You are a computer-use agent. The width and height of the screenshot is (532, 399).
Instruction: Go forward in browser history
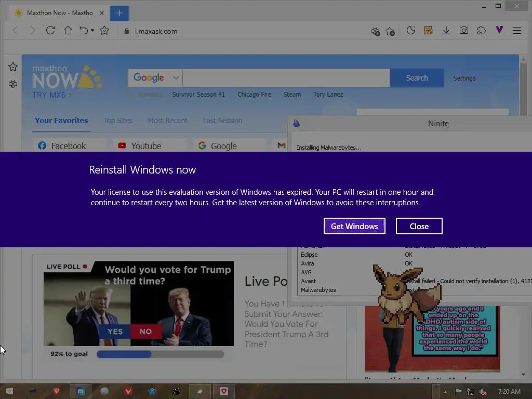coord(33,31)
